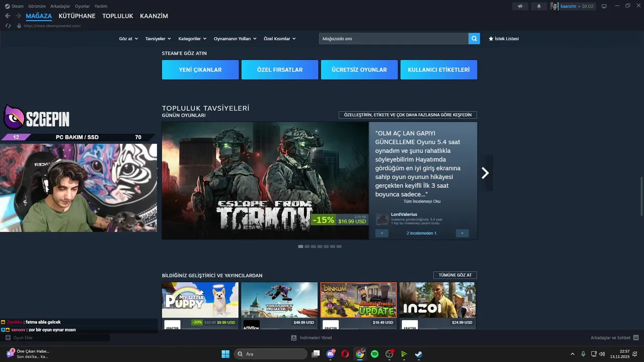Screen dimensions: 644x362
Task: Open Task View in the taskbar
Action: (316, 354)
